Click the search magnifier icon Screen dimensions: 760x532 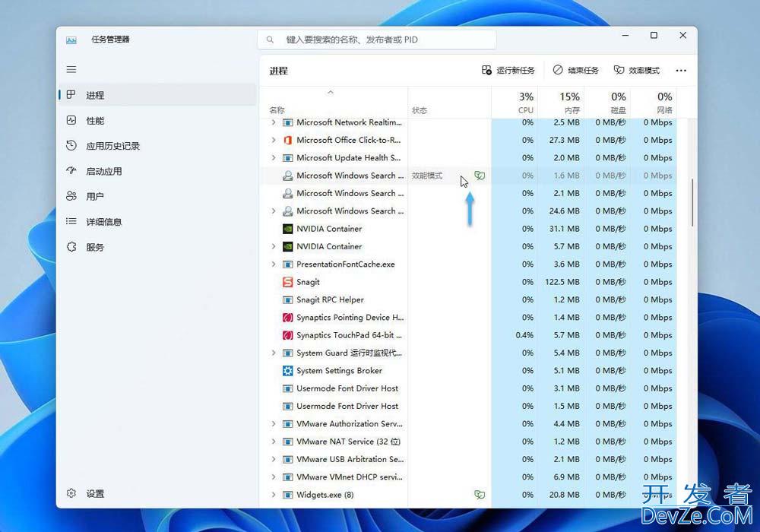(270, 40)
